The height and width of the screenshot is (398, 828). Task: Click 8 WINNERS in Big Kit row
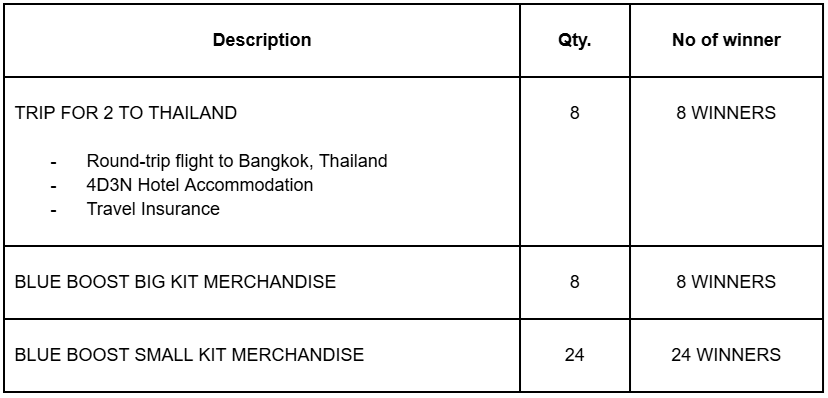click(x=726, y=282)
